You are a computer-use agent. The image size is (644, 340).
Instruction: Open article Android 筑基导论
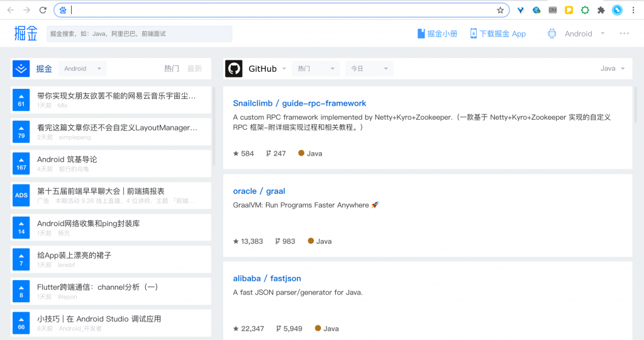pos(67,159)
